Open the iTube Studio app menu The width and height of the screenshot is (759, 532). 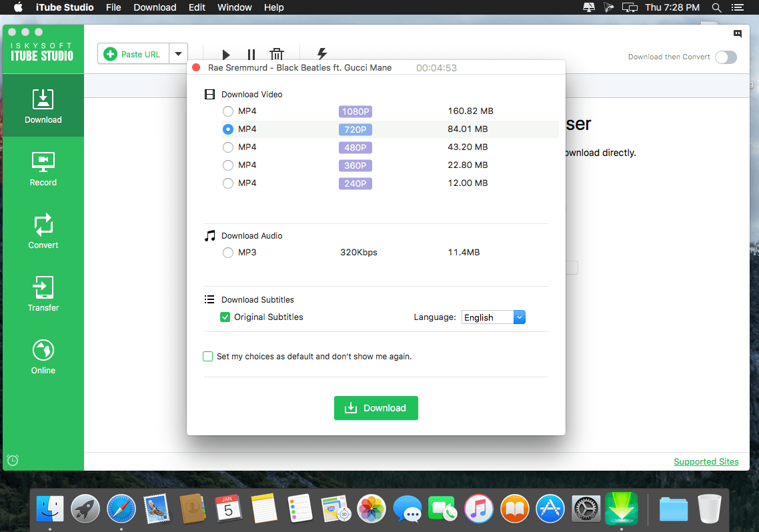point(65,7)
